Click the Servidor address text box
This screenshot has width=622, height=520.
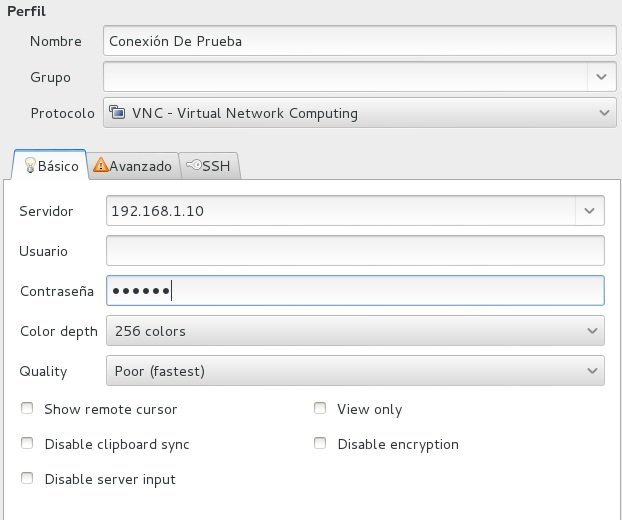click(339, 211)
